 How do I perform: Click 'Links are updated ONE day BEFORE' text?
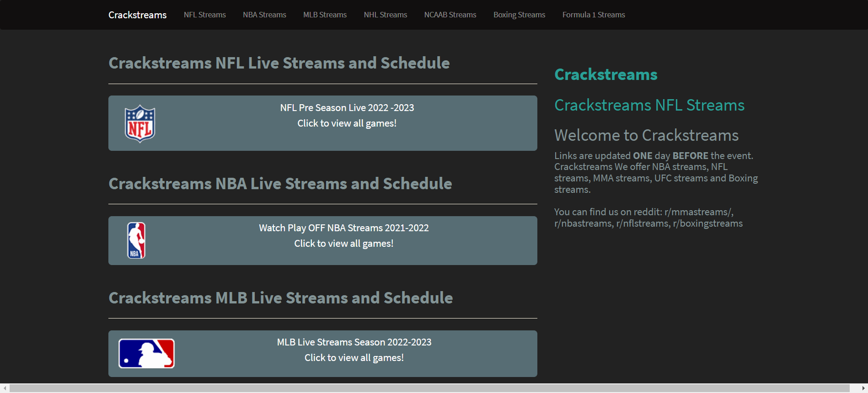click(x=631, y=156)
